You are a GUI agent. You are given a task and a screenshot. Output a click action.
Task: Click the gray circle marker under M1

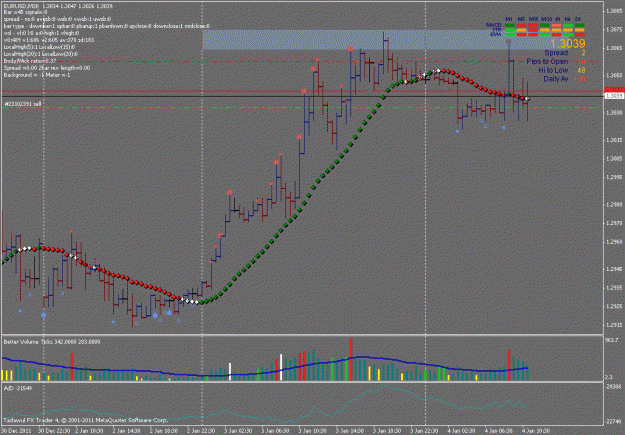(x=508, y=41)
